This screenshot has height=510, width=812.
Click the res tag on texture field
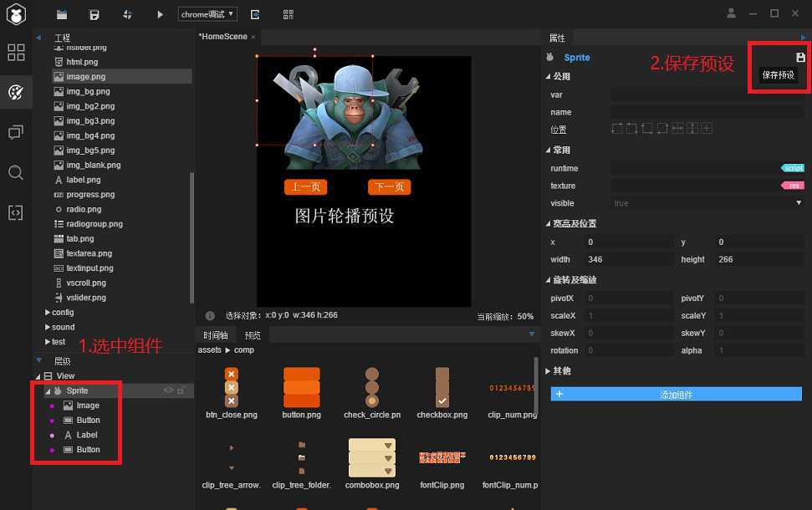click(793, 186)
